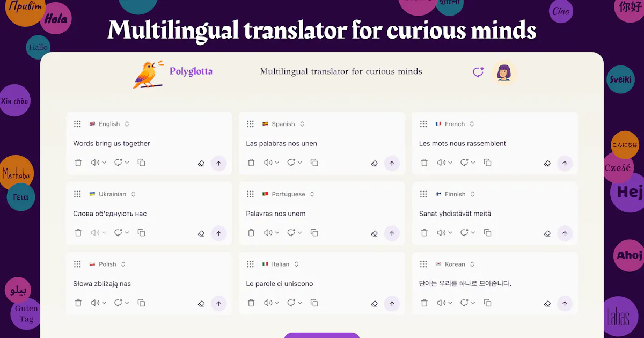Grab the Korean card's drag handle
644x338 pixels.
(423, 264)
